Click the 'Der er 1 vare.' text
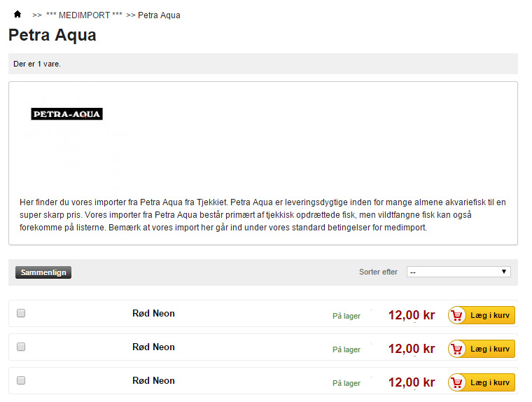Viewport: 532px width, 402px height. click(37, 64)
